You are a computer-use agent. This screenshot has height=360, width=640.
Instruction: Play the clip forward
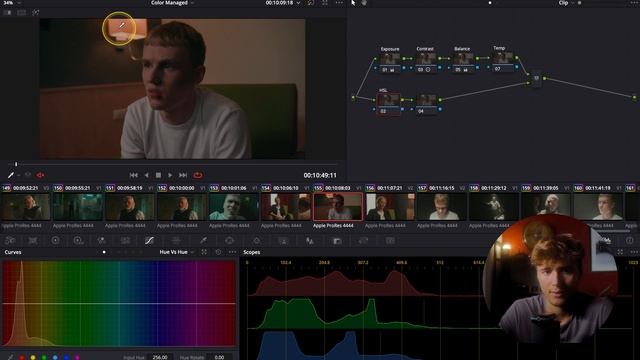170,175
